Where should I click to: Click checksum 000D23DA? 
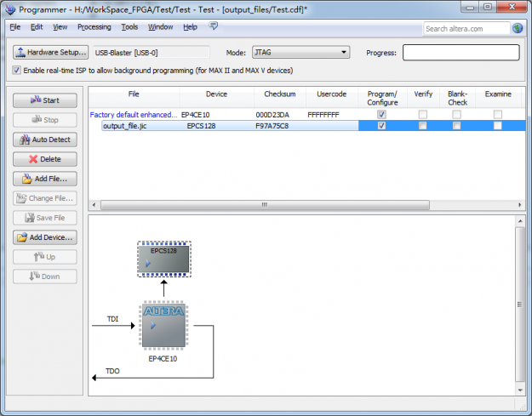(272, 115)
